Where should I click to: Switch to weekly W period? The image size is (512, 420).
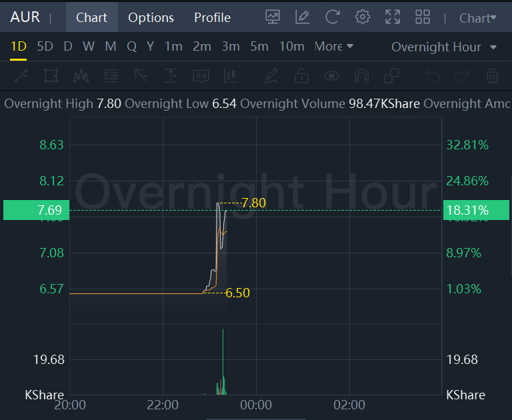coord(89,47)
